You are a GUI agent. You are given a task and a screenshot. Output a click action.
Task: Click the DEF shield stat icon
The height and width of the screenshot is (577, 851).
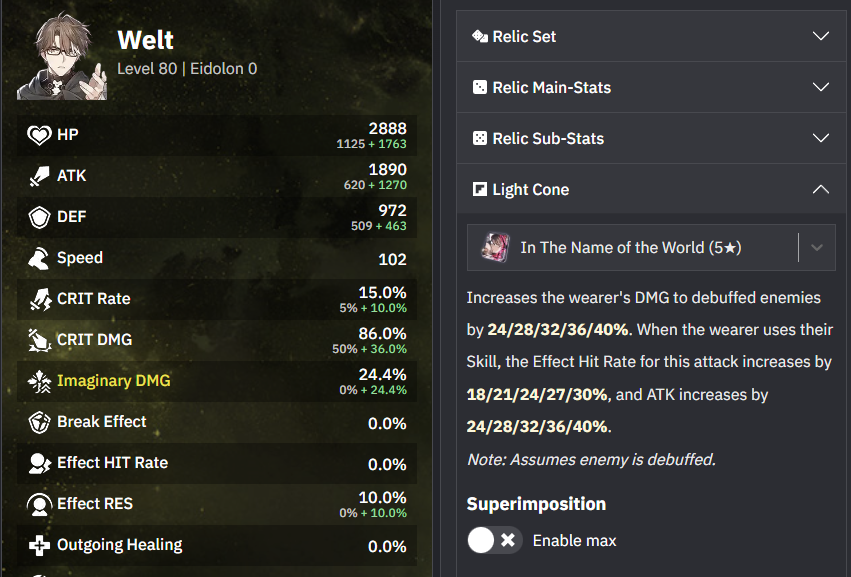tap(39, 217)
